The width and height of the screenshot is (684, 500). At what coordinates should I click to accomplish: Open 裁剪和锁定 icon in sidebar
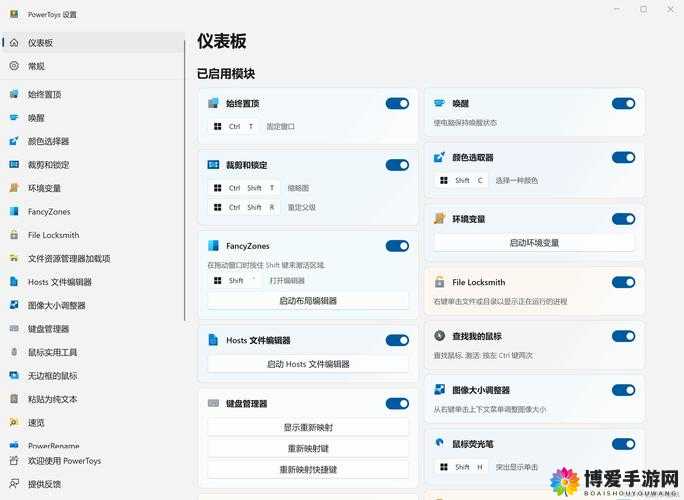coord(14,164)
